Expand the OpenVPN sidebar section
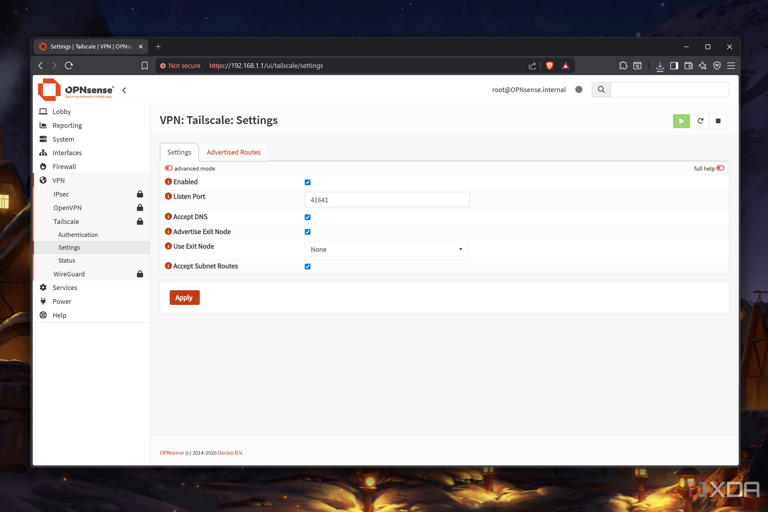 (67, 208)
